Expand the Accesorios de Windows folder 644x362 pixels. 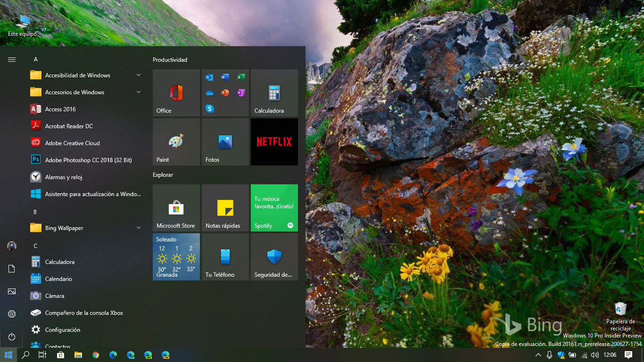point(139,92)
